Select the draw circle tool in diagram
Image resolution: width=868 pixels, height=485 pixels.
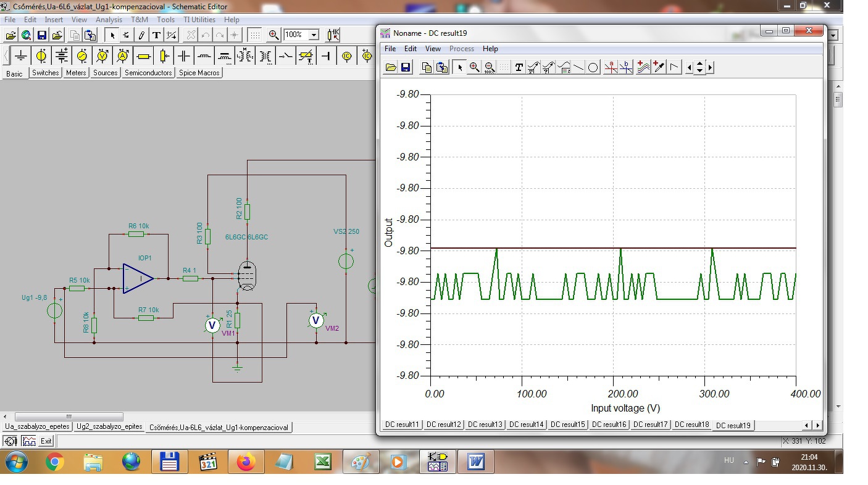[593, 68]
